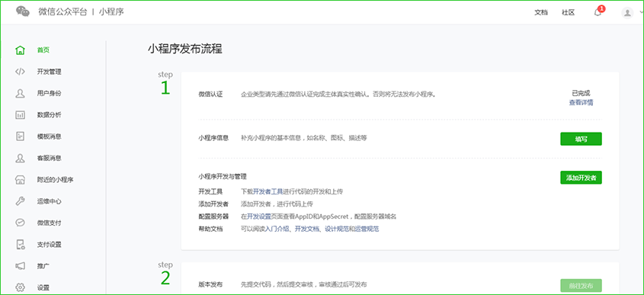The width and height of the screenshot is (644, 295).
Task: Select the home 首页 house icon
Action: [x=20, y=50]
